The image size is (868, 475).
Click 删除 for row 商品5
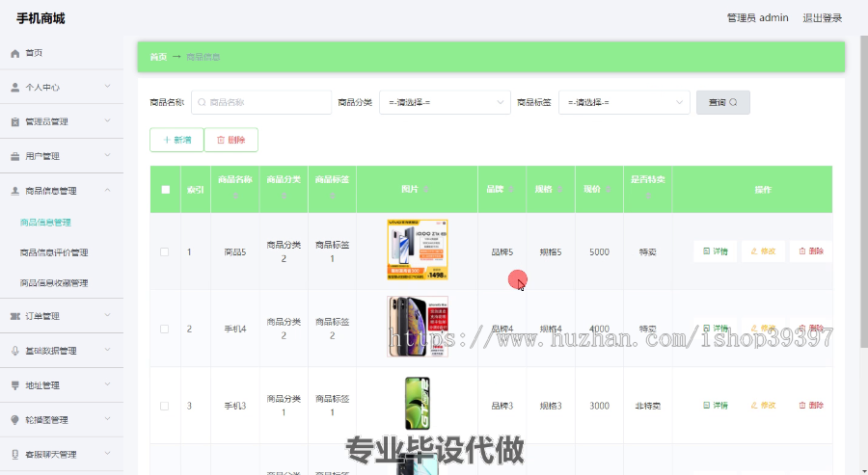[x=811, y=251]
